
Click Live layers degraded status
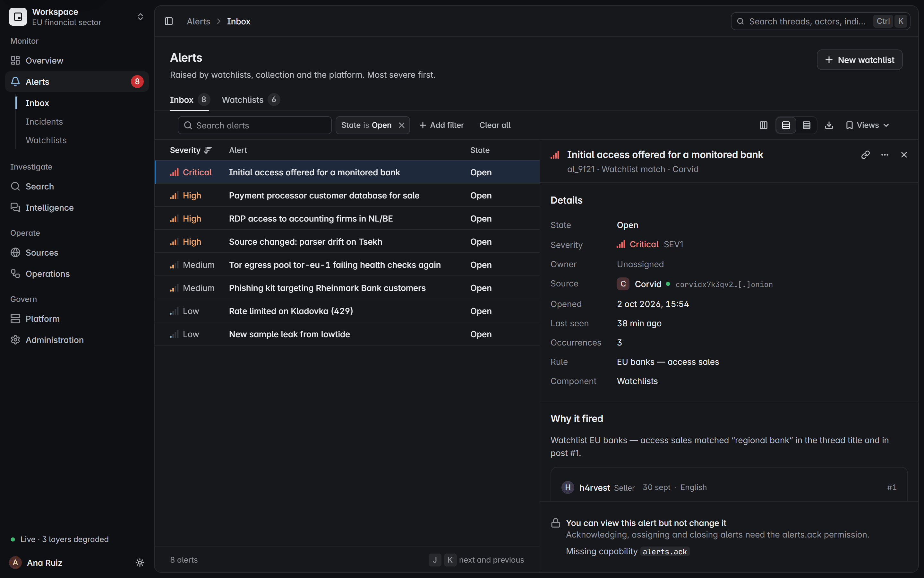click(x=60, y=539)
